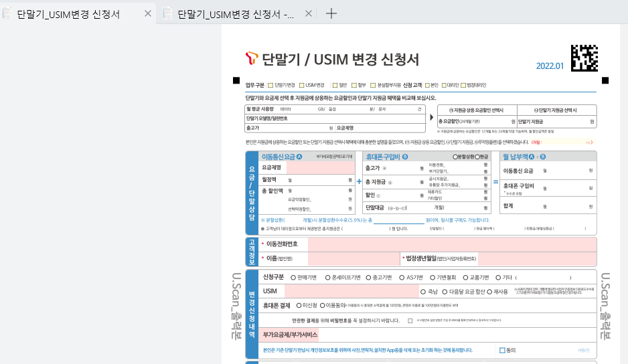Viewport: 628px width, 364px height.
Task: Switch to second tab ending with '-...'
Action: coord(236,14)
